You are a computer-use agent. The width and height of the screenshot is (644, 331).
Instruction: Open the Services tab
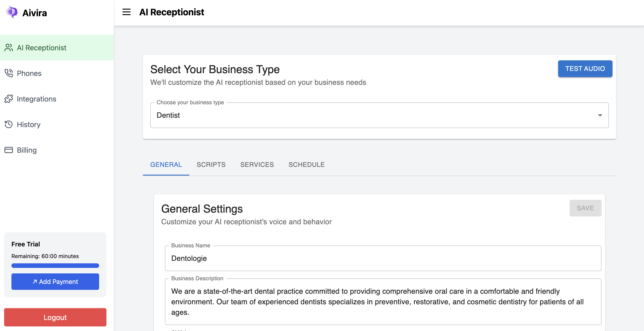click(x=257, y=165)
